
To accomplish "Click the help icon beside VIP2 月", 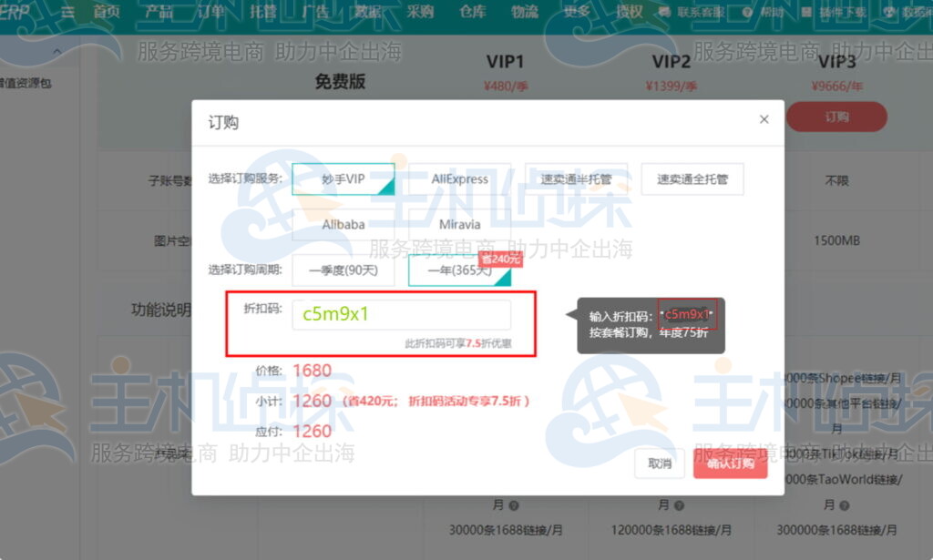I will click(679, 505).
